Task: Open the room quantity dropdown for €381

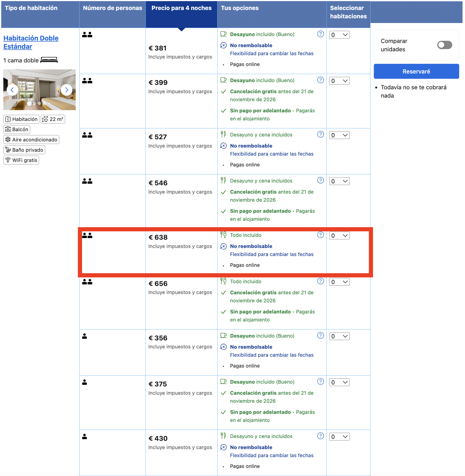Action: pyautogui.click(x=339, y=35)
